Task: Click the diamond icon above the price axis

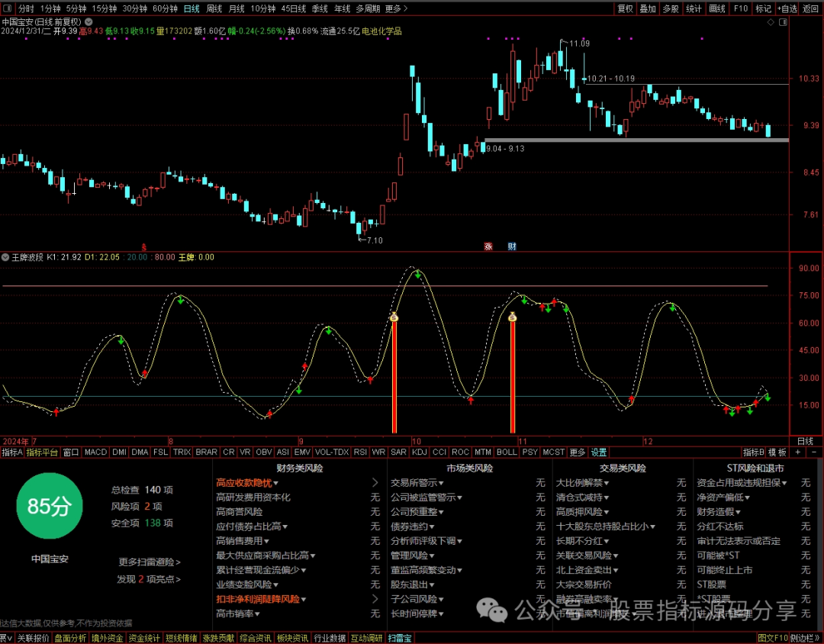Action: tap(771, 22)
